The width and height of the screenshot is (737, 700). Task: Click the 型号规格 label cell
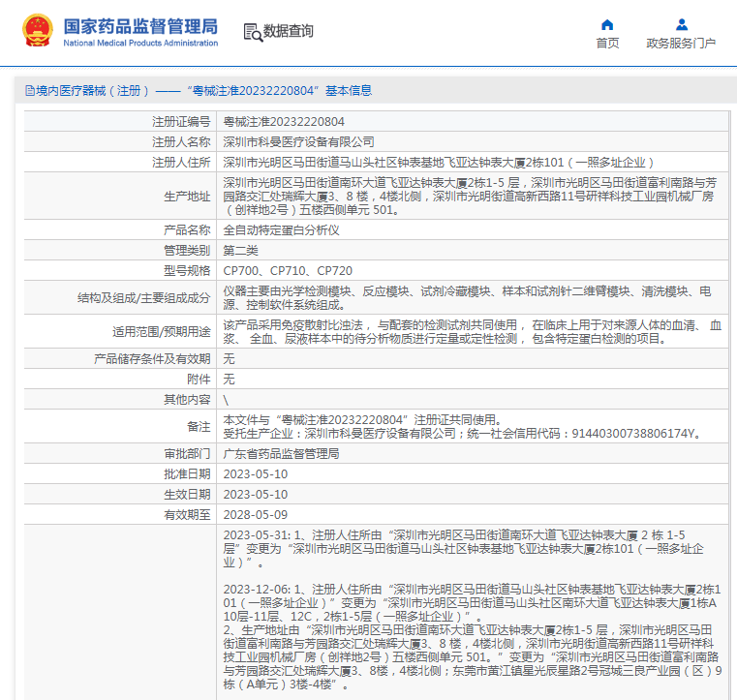pyautogui.click(x=120, y=271)
